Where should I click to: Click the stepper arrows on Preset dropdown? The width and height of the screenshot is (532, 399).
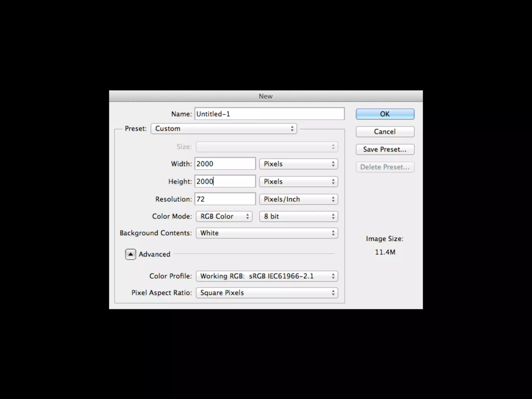(x=292, y=129)
